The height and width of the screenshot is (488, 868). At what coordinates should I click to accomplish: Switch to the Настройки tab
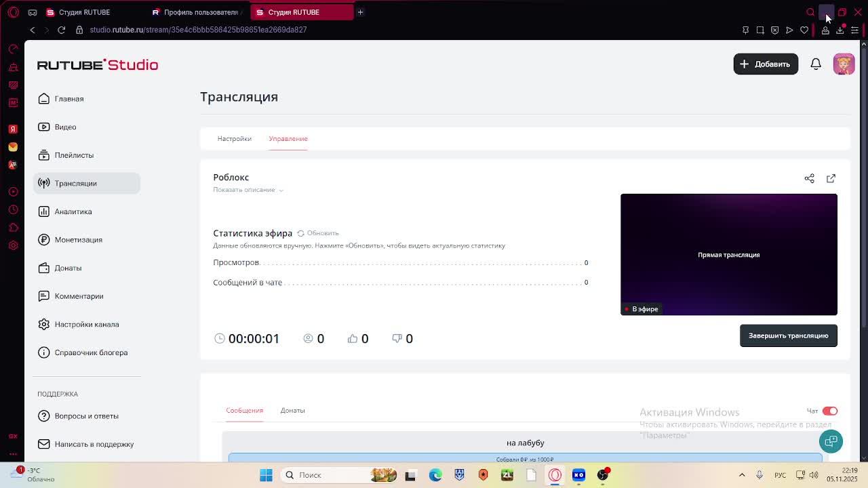pos(234,138)
